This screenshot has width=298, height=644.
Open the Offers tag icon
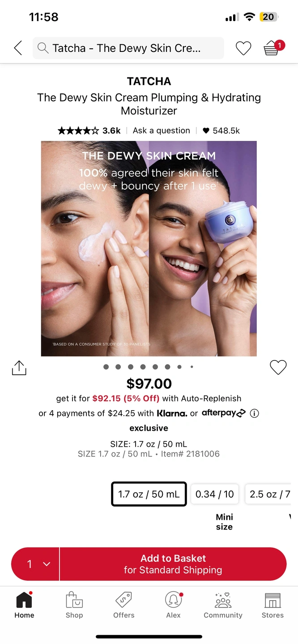tap(124, 600)
